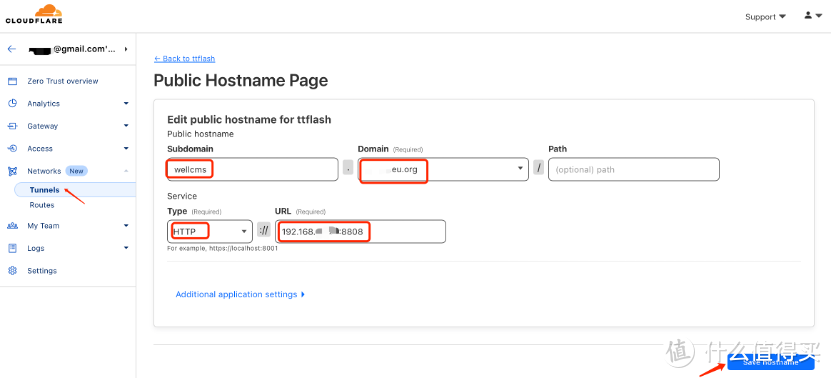The height and width of the screenshot is (378, 832).
Task: Click the Logs icon
Action: pyautogui.click(x=13, y=248)
